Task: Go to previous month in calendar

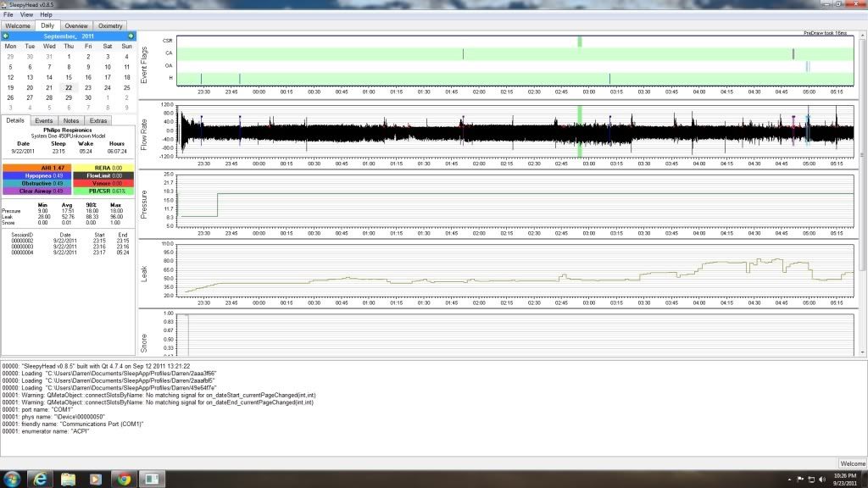Action: click(6, 36)
